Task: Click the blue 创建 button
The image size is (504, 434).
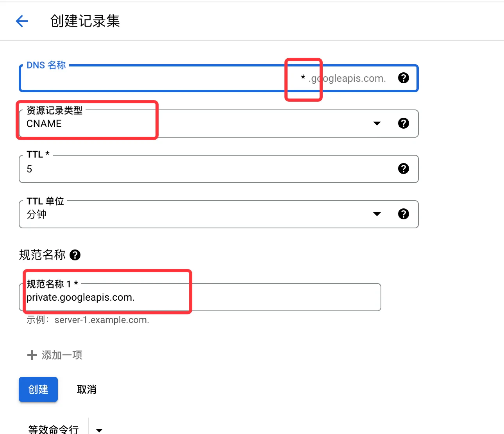Action: [38, 389]
